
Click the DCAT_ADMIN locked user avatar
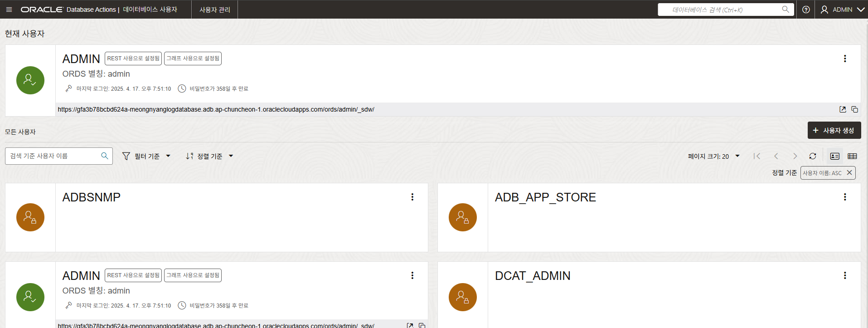463,297
